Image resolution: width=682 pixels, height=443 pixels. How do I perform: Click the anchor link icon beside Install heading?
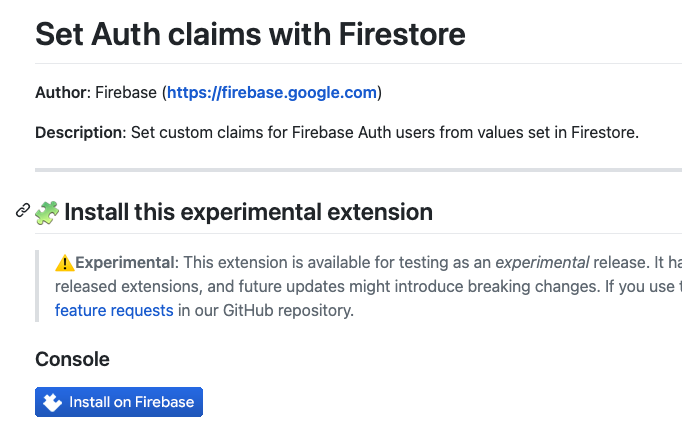(23, 210)
